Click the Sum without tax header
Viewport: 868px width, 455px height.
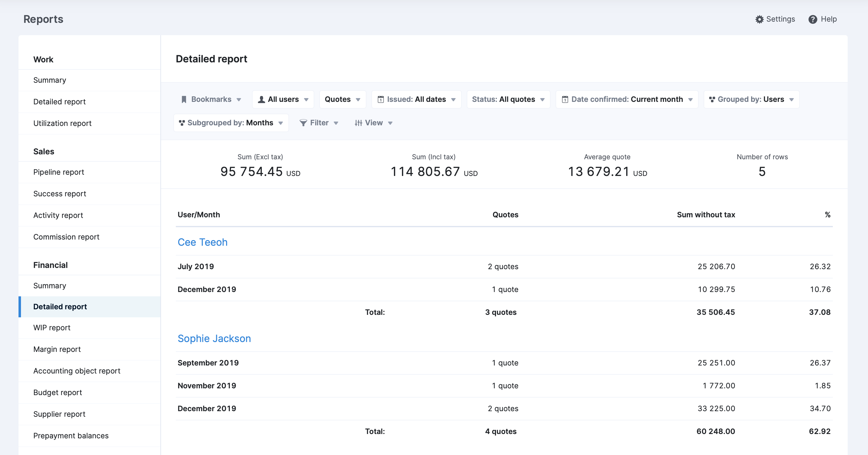(x=706, y=215)
